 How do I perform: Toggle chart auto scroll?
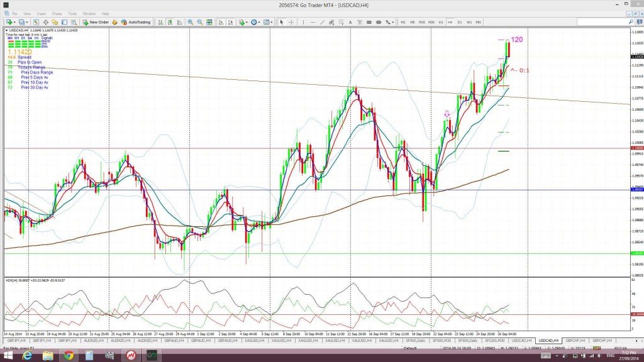tap(221, 22)
